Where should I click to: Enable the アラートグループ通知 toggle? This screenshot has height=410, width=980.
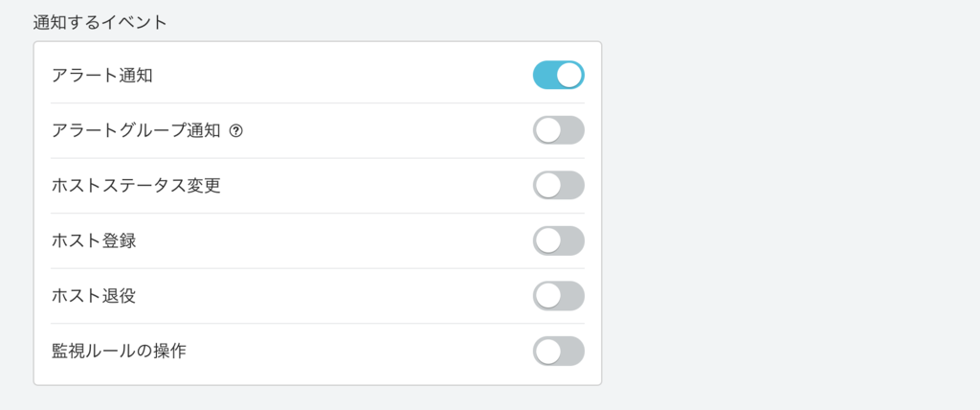(558, 130)
